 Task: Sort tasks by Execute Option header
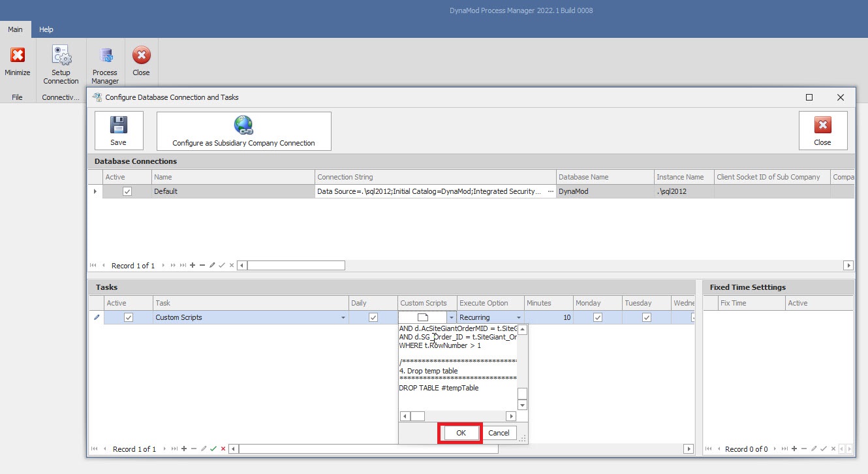[491, 303]
